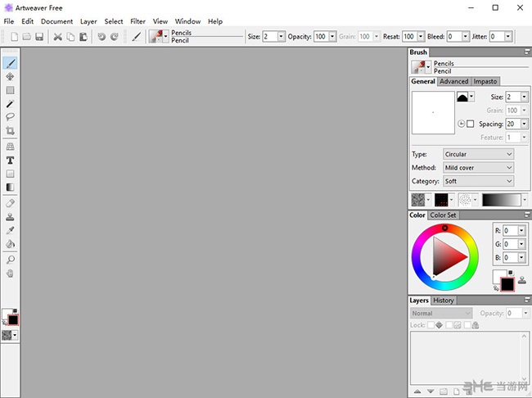Click the clone color stamp icon in Color panel

pos(522,280)
